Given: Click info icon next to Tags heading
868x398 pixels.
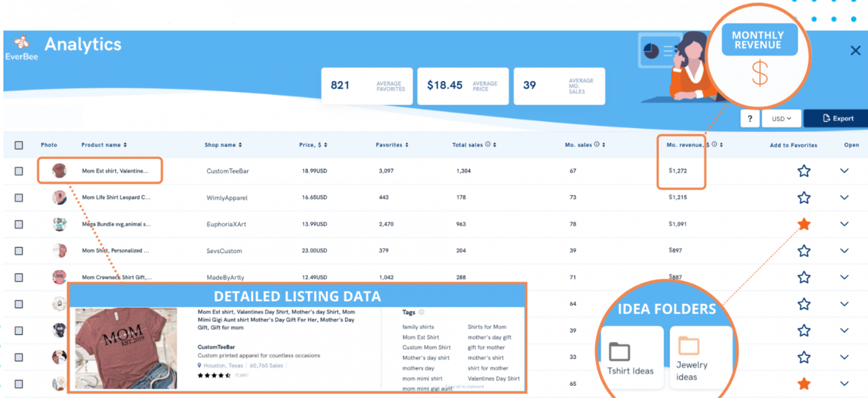Looking at the screenshot, I should 421,312.
